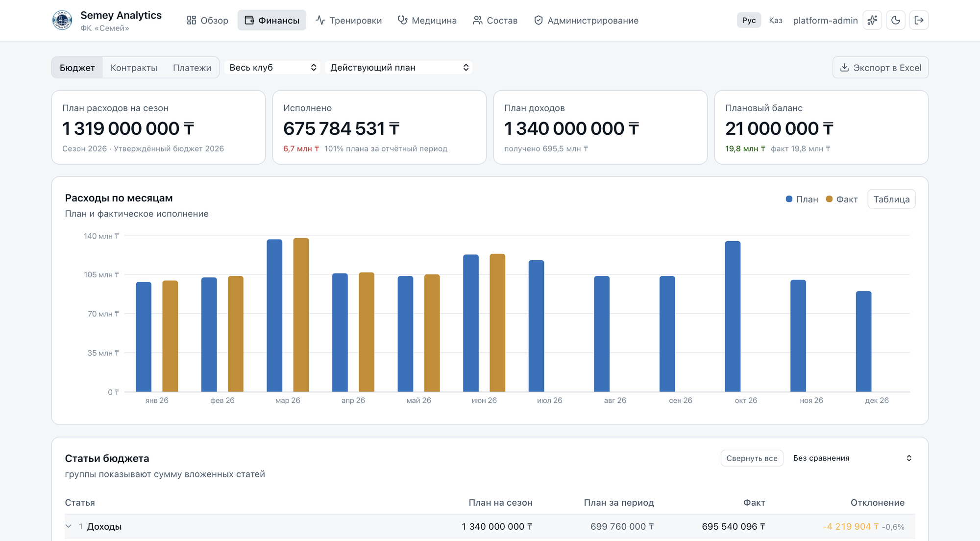This screenshot has width=980, height=541.
Task: Collapse the Доходы row chevron
Action: 69,526
